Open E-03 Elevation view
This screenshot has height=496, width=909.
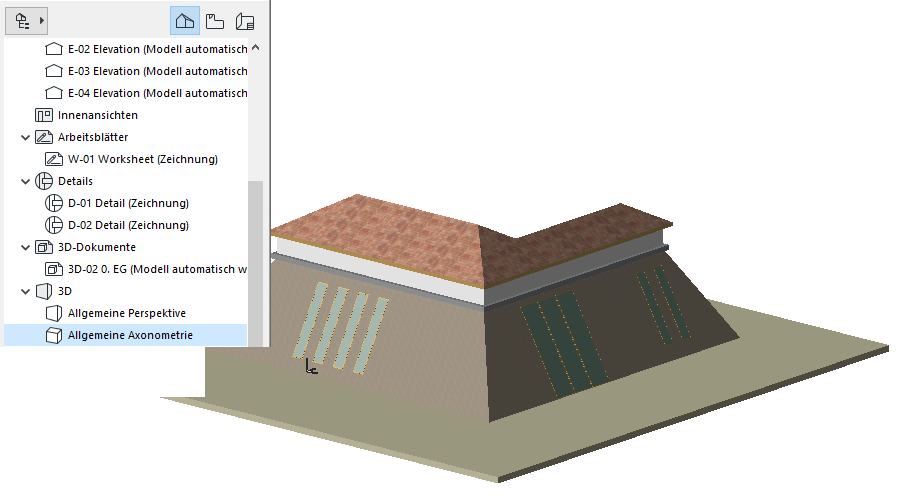tap(158, 71)
